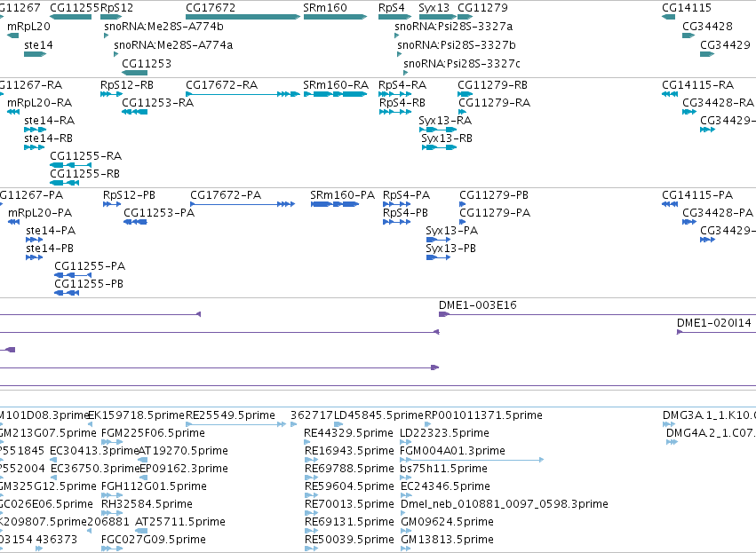
Task: Click the CG11279-PB label
Action: tap(494, 195)
